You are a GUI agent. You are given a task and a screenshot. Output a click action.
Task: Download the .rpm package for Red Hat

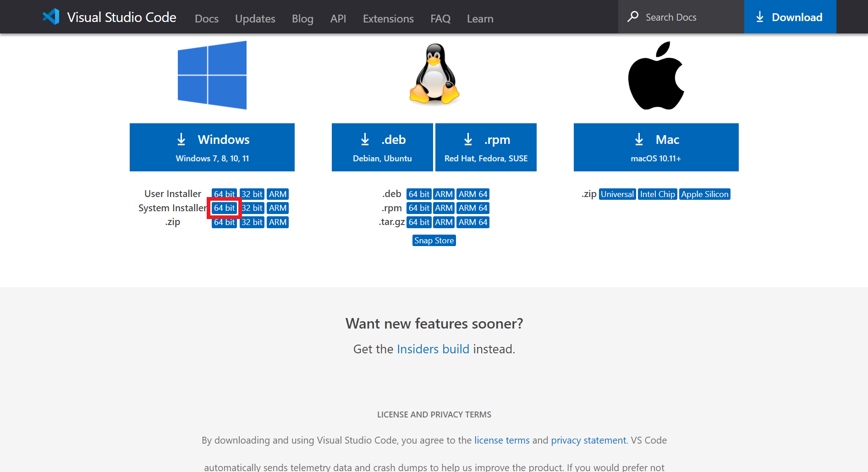pyautogui.click(x=486, y=147)
